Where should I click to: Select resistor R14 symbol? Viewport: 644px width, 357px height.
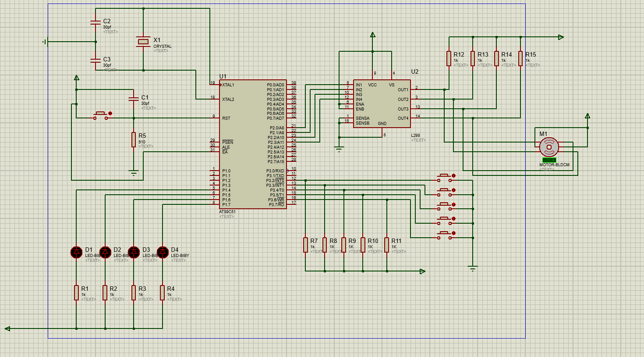[496, 58]
